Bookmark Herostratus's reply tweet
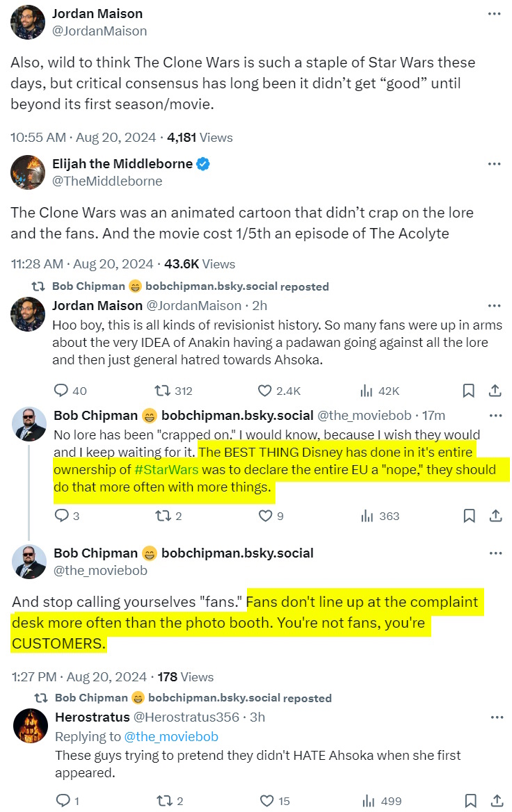The height and width of the screenshot is (812, 512). point(469,801)
